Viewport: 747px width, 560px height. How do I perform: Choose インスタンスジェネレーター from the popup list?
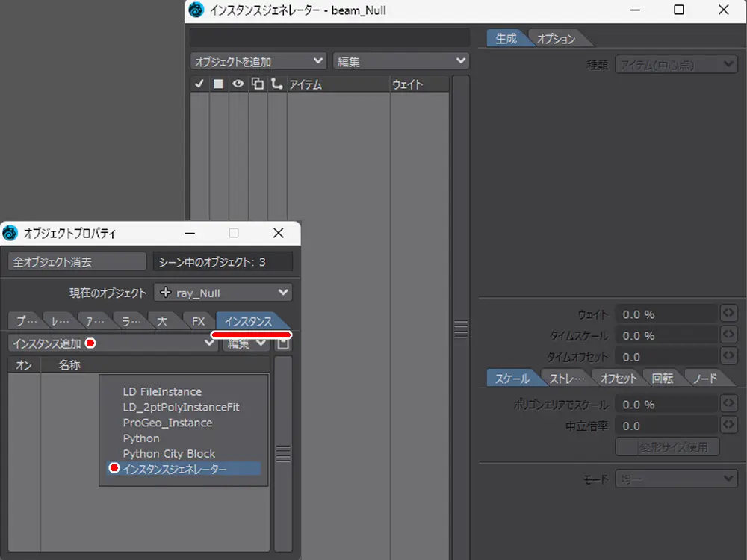click(x=175, y=469)
